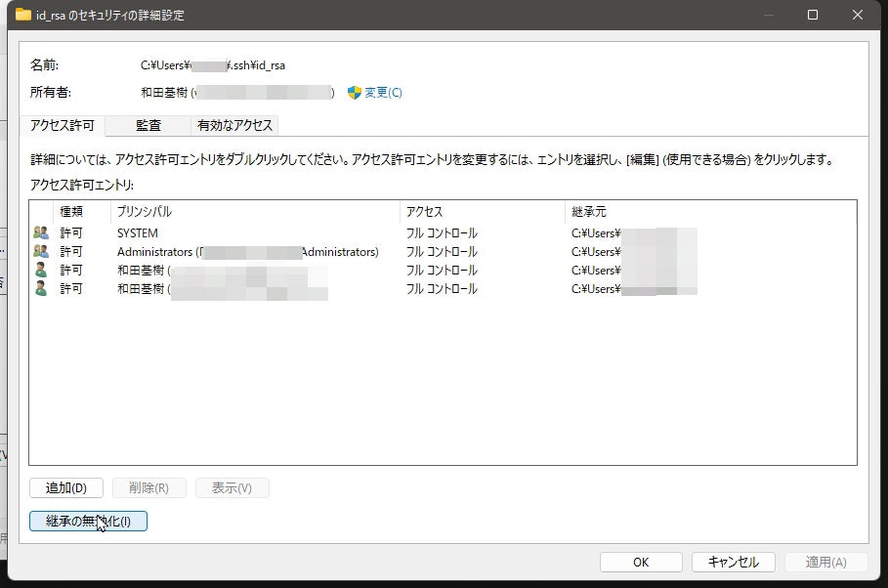Click the shield icon next to 変更(C)
This screenshot has height=588, width=888.
point(355,93)
